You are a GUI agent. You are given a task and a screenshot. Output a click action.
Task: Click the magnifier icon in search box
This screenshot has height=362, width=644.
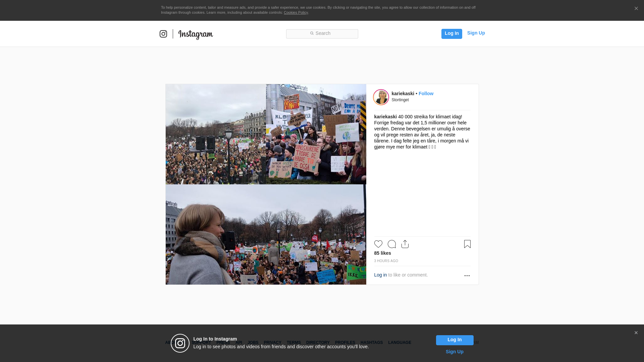[x=312, y=33]
